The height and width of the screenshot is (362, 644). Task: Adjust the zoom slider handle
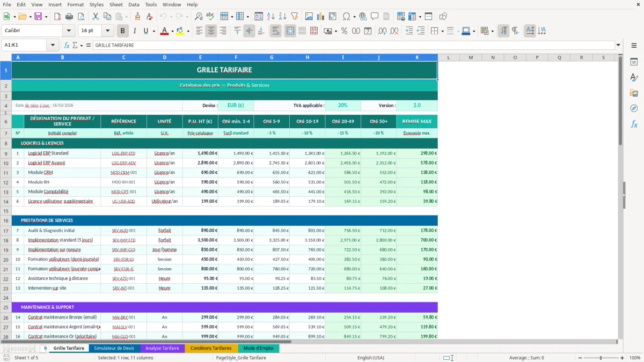tap(601, 358)
